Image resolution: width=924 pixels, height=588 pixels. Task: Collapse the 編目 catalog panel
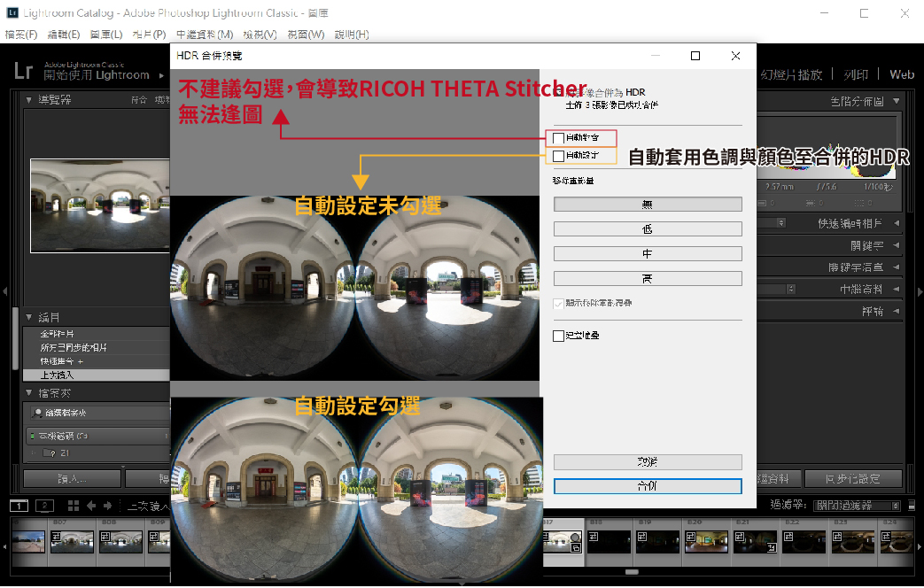(29, 317)
